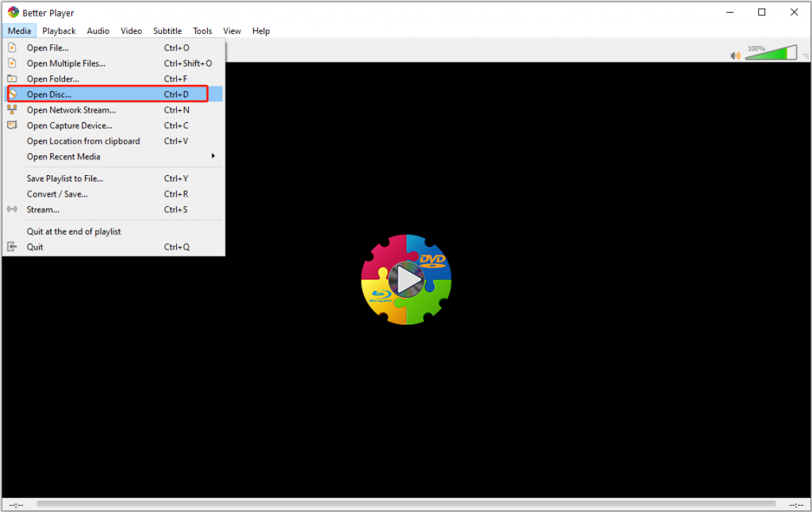The width and height of the screenshot is (812, 512).
Task: Click the playback seek bar
Action: coord(406,504)
